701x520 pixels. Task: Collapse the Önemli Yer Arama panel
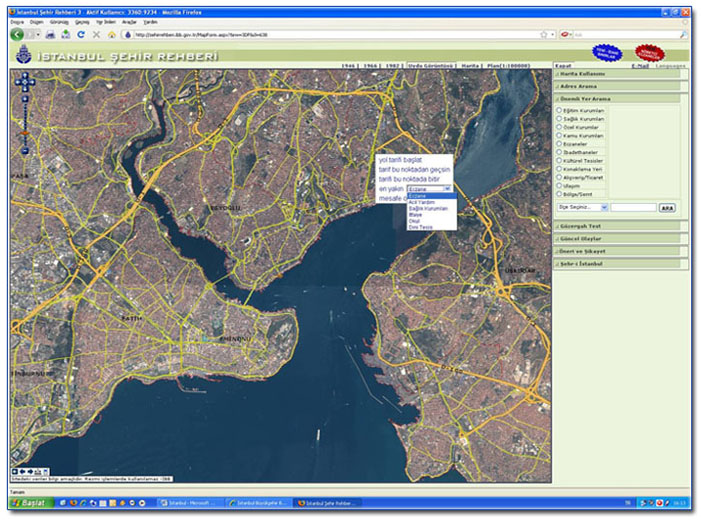[x=617, y=99]
